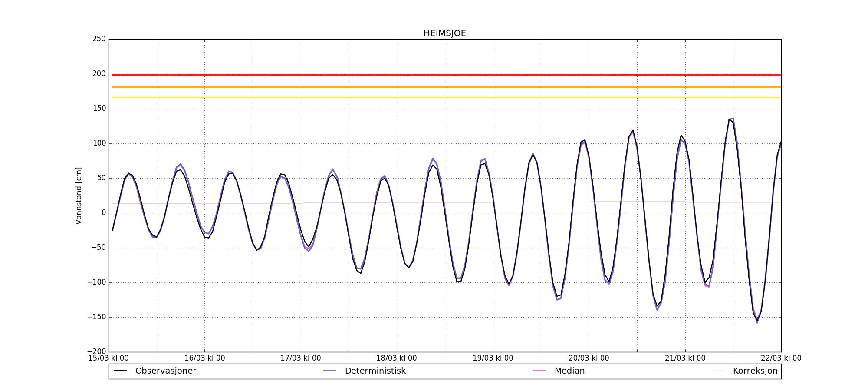
Task: Click the 0 value on the y-axis
Action: 103,213
